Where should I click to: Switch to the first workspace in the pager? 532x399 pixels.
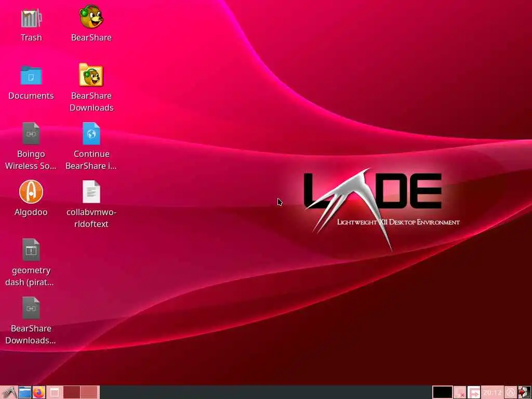[x=72, y=393]
